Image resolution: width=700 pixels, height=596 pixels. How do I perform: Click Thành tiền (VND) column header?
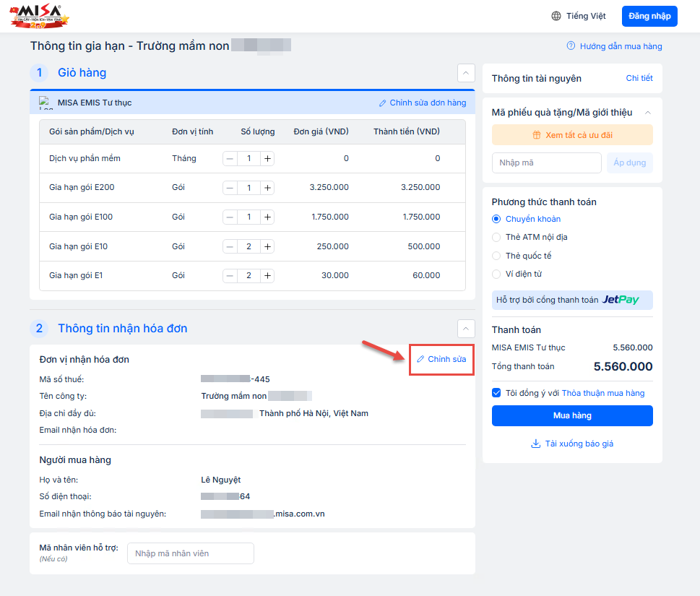406,131
